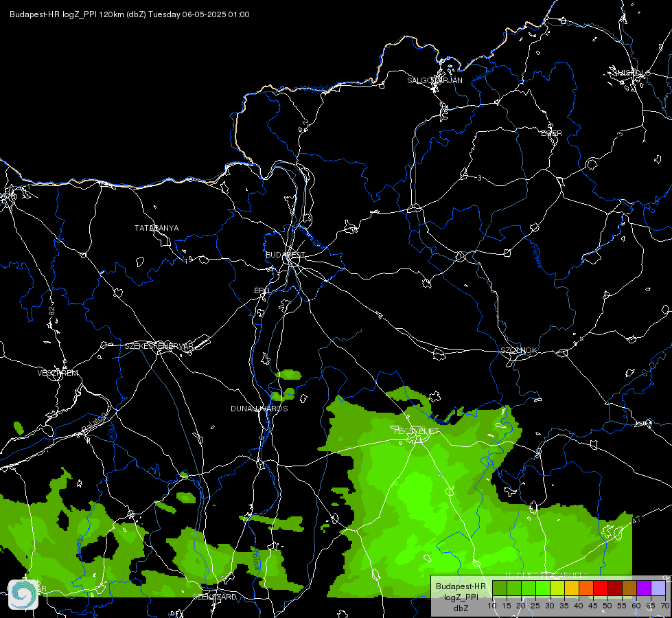Click the SALGOTARJAN city label
672x618 pixels.
(435, 80)
